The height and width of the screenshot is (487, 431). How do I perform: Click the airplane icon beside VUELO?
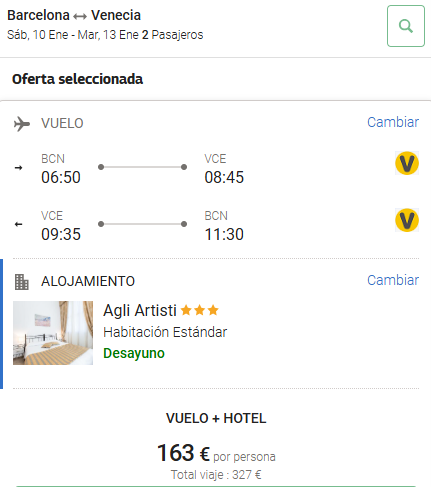pyautogui.click(x=22, y=124)
